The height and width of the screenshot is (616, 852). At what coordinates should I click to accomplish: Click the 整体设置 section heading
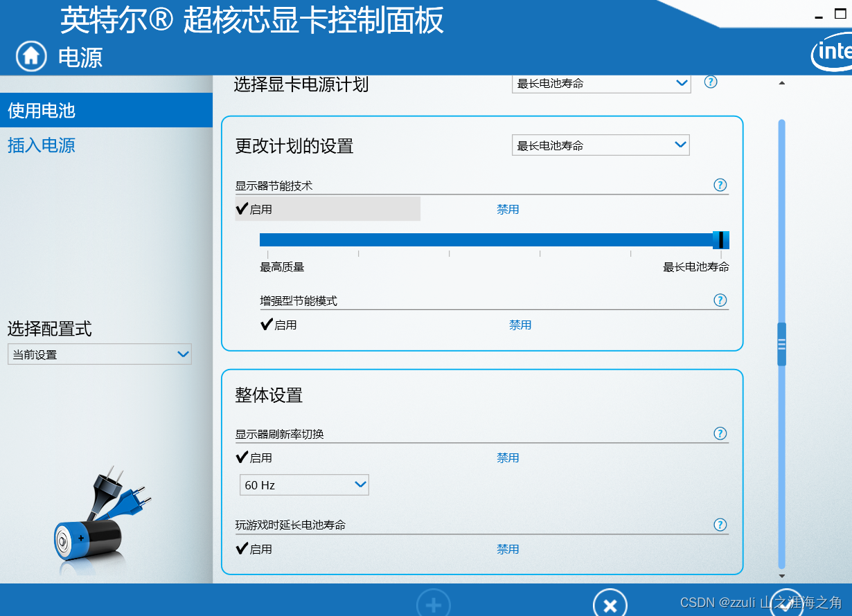click(x=269, y=395)
